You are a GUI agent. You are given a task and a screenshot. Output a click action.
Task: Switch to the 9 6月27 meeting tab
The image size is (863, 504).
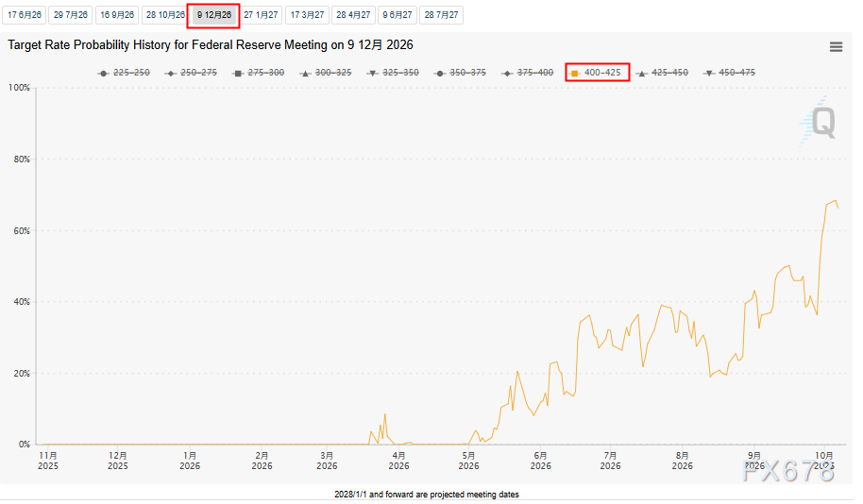398,15
